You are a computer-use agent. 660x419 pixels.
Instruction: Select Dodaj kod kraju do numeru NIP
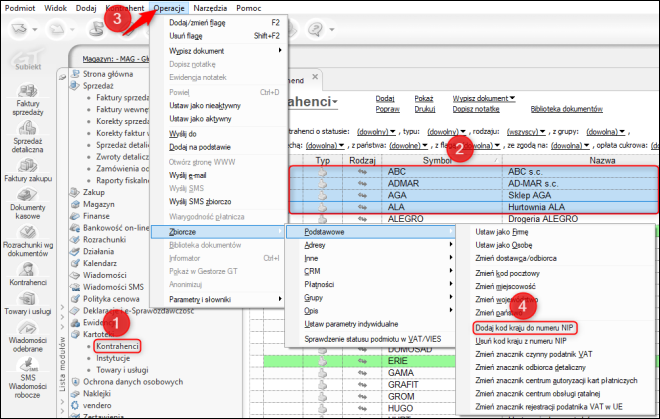pyautogui.click(x=524, y=328)
